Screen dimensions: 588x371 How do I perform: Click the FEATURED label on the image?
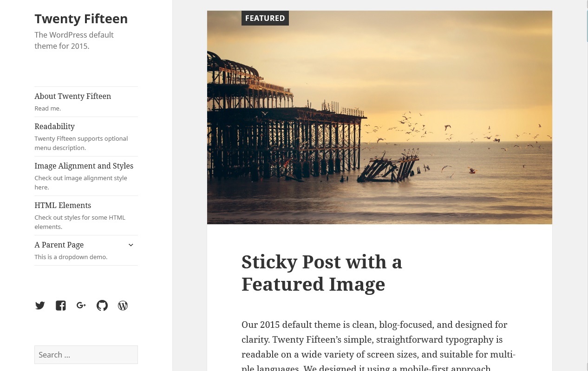point(265,18)
